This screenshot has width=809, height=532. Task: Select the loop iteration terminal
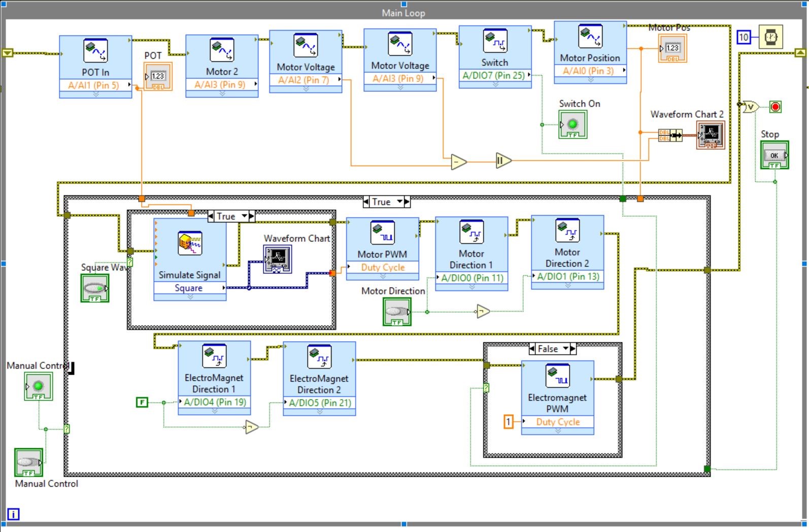13,514
